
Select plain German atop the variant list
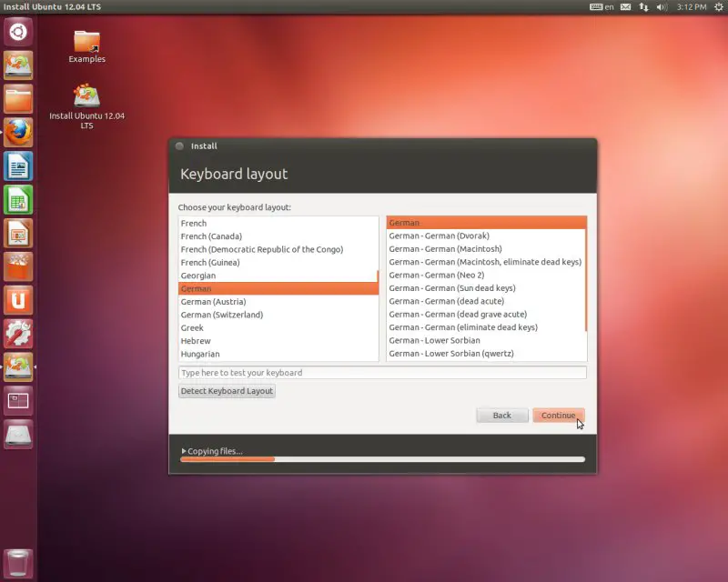click(x=486, y=223)
